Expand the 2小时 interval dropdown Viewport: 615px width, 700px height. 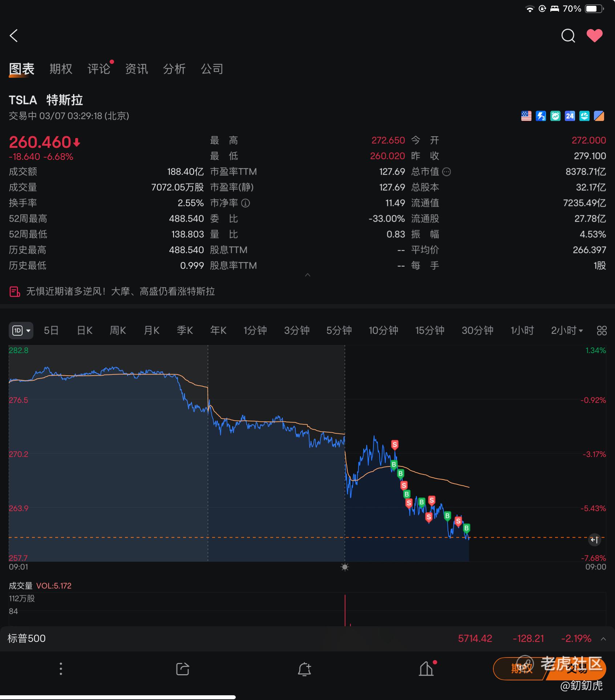tap(567, 331)
